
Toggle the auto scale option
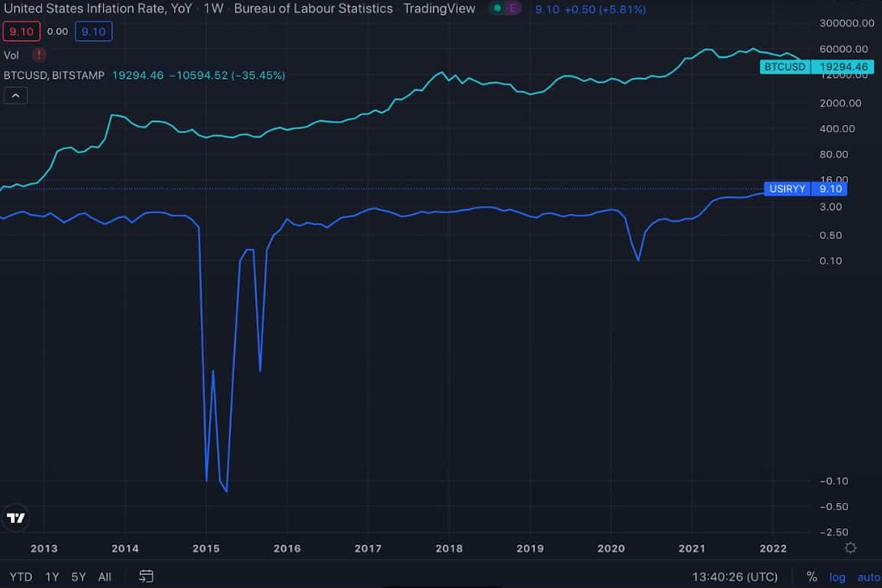pyautogui.click(x=868, y=576)
